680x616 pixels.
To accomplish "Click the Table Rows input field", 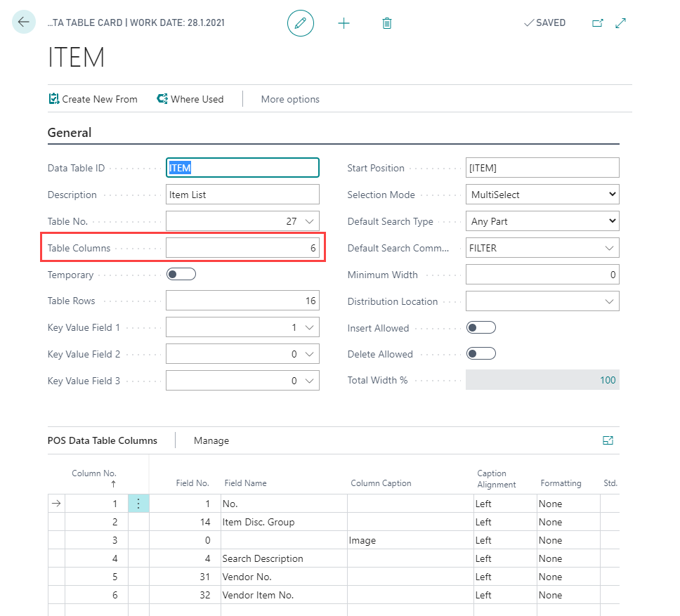I will [x=242, y=301].
